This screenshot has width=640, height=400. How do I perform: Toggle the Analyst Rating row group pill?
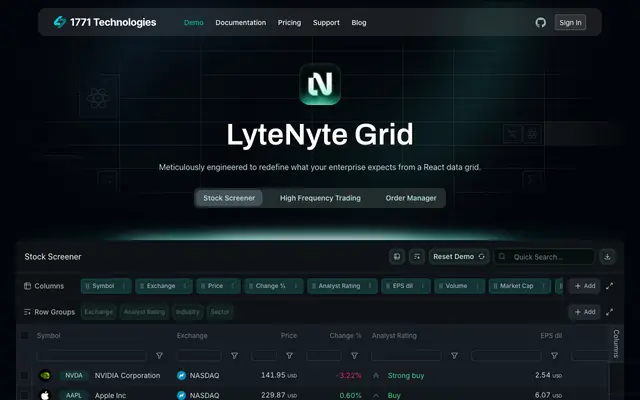(x=144, y=312)
